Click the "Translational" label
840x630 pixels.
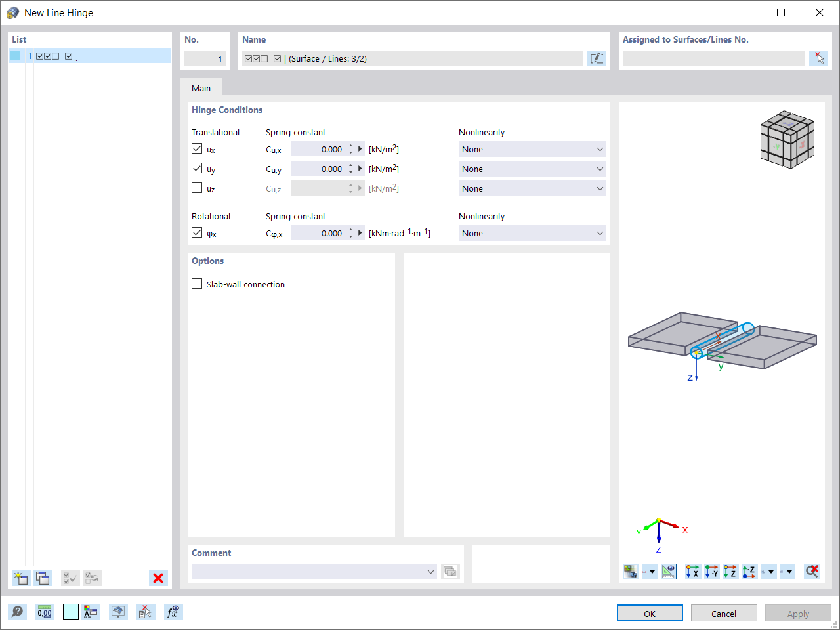tap(215, 132)
